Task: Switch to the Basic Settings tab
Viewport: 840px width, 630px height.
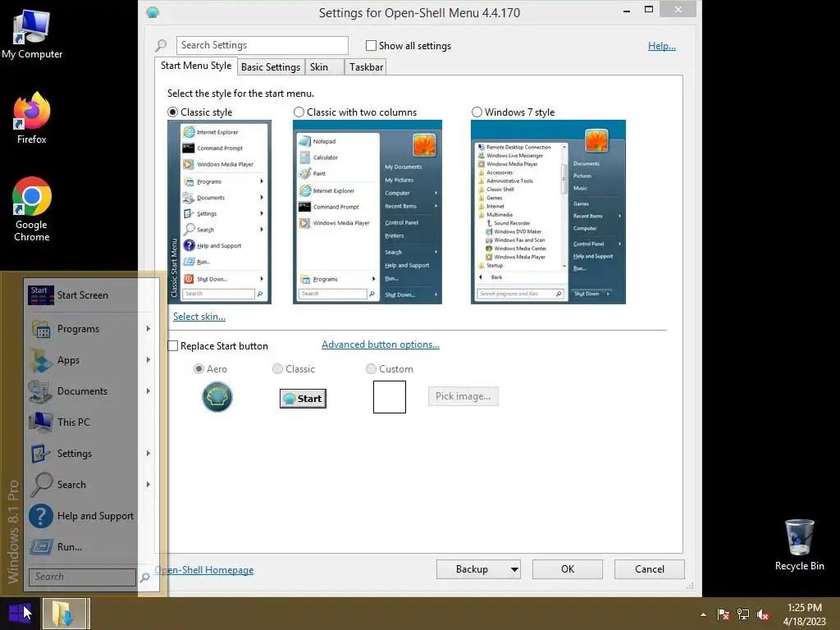Action: 271,67
